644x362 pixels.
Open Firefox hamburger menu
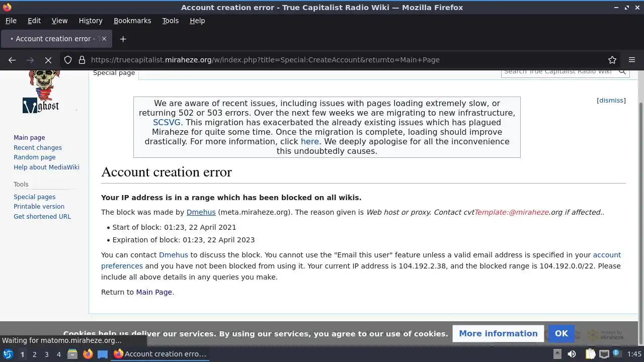tap(632, 60)
